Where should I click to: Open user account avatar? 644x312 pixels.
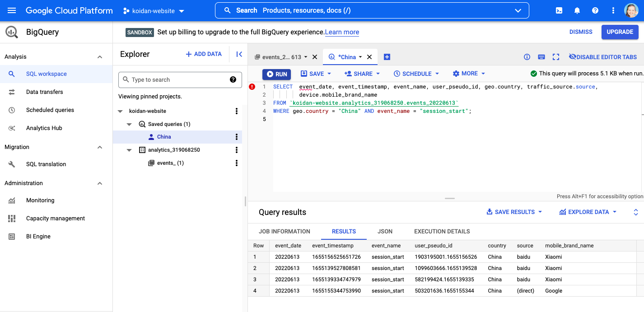click(x=631, y=10)
